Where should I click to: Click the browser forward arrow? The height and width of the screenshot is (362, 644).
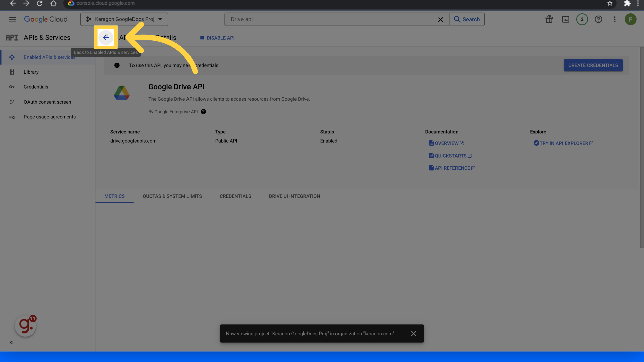pos(26,3)
